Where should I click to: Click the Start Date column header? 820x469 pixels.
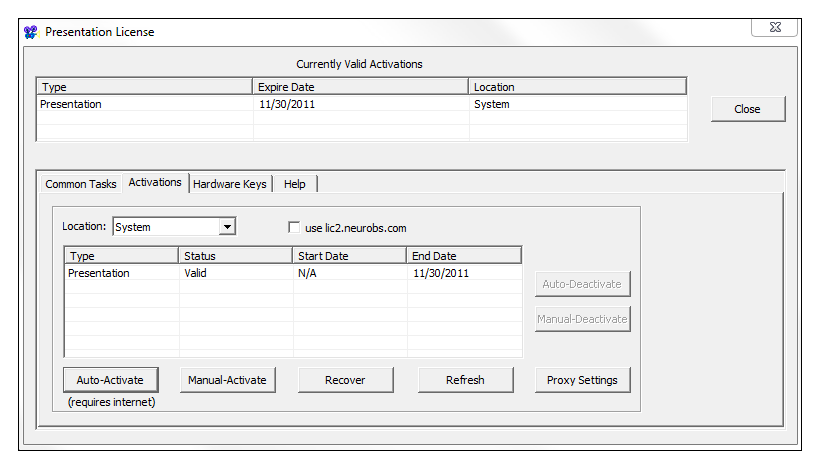pos(349,256)
